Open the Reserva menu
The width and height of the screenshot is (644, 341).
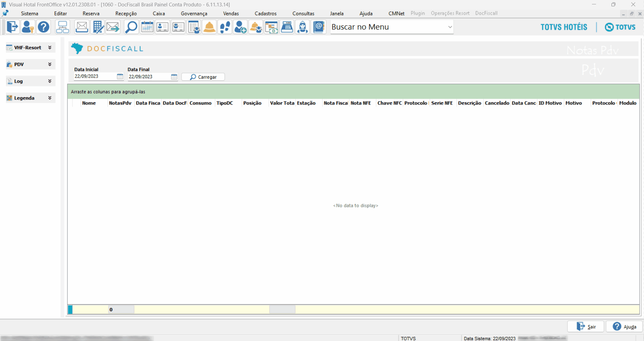click(x=91, y=13)
